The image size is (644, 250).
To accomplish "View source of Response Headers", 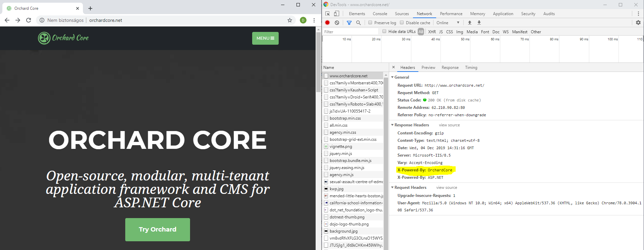I will (x=449, y=125).
